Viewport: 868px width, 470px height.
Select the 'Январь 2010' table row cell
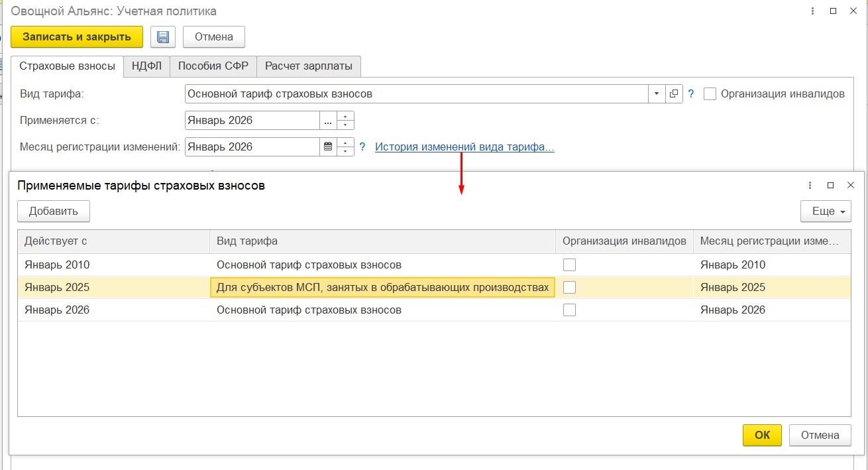point(57,265)
